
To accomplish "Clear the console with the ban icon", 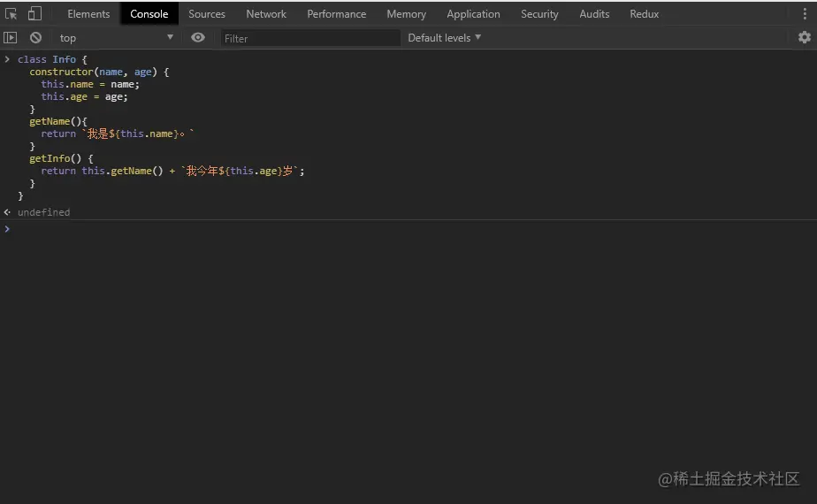I will 35,37.
